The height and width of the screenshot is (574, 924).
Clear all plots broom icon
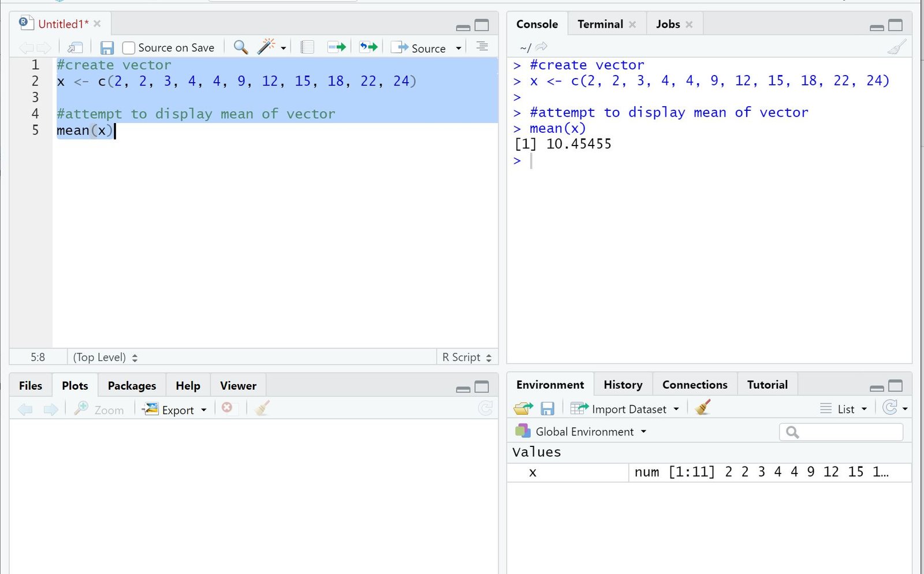(262, 408)
